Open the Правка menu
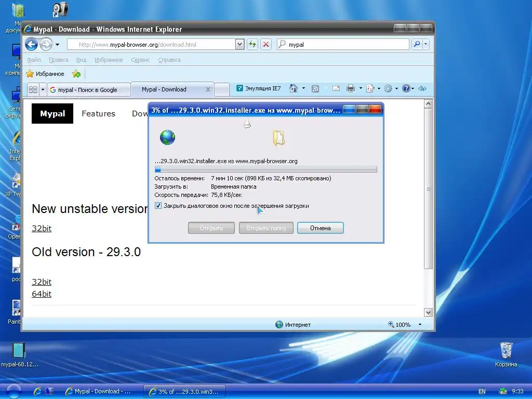This screenshot has height=399, width=532. [x=58, y=60]
